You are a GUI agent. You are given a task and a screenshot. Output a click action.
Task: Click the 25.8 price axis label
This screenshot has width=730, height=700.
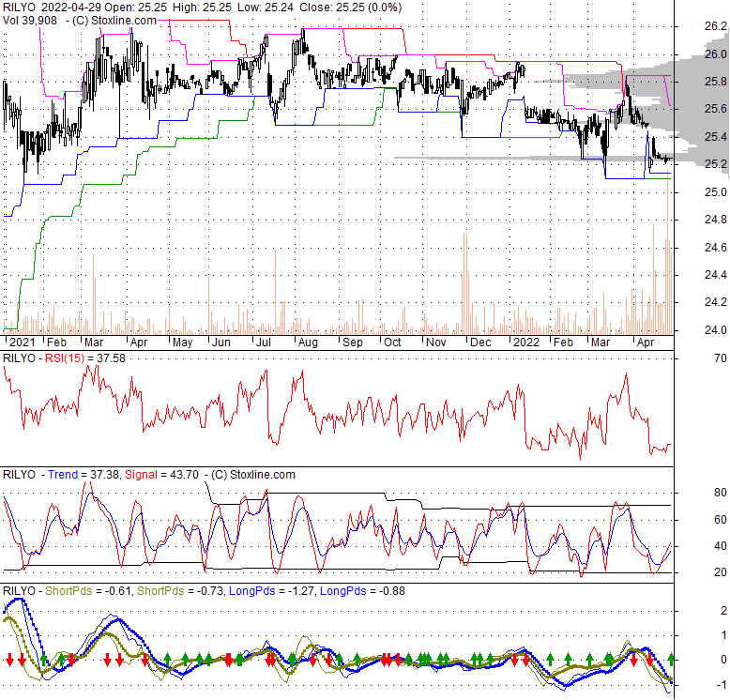tap(716, 82)
